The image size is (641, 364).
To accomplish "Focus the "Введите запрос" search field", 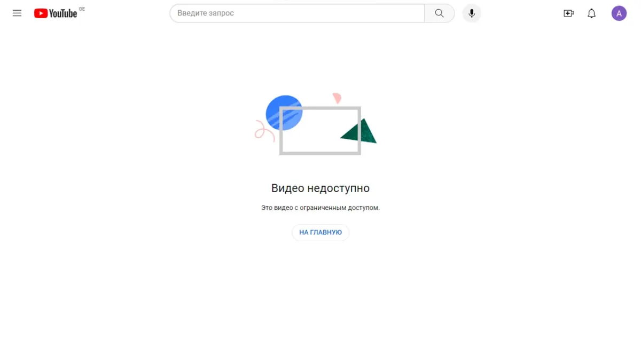I will click(x=297, y=13).
